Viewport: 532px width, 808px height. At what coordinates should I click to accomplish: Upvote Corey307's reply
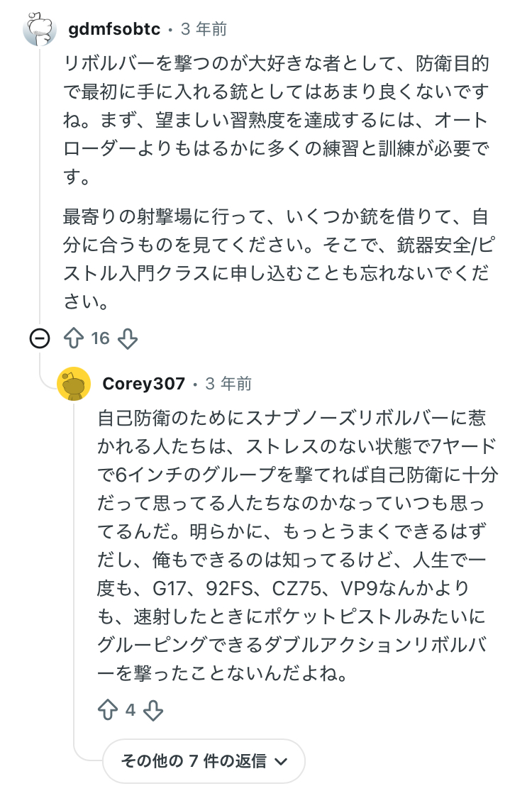coord(108,709)
